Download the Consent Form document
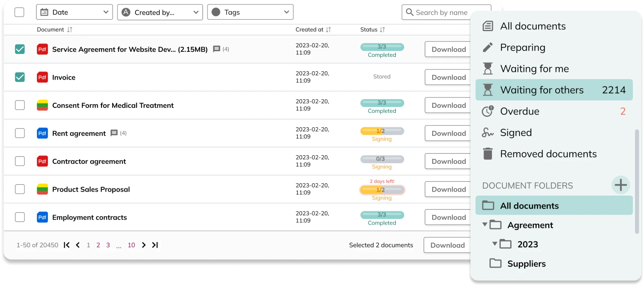This screenshot has height=286, width=644. pos(448,105)
